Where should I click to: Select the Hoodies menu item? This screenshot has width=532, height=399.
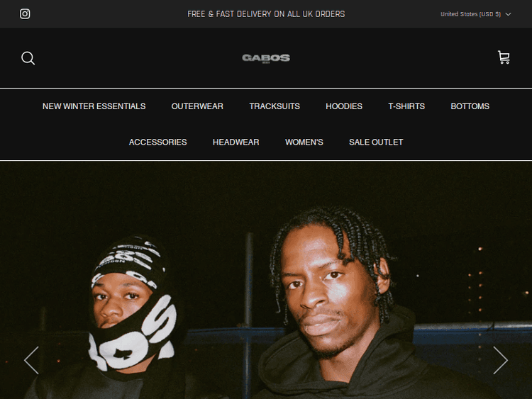click(344, 106)
